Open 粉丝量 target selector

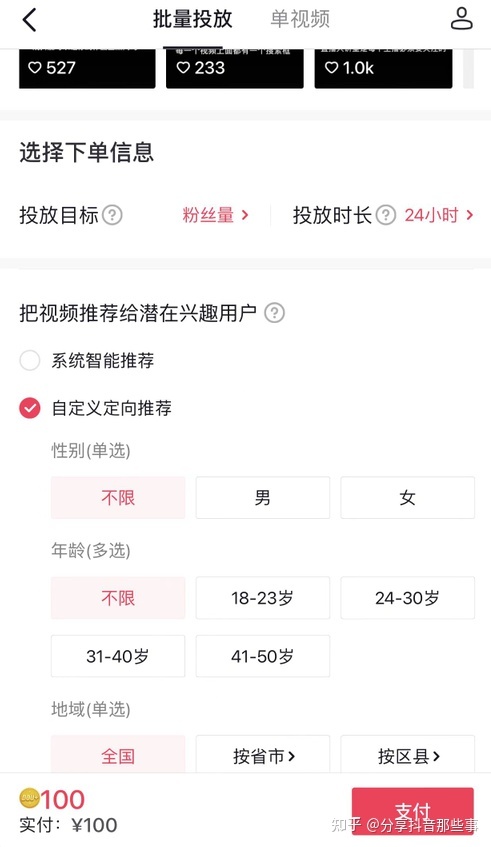point(216,215)
